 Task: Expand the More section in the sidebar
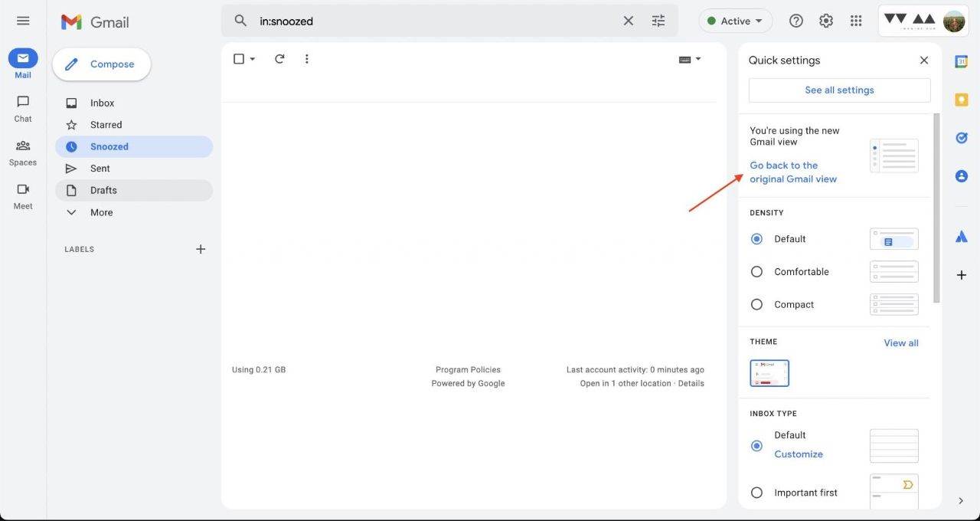[x=102, y=211]
